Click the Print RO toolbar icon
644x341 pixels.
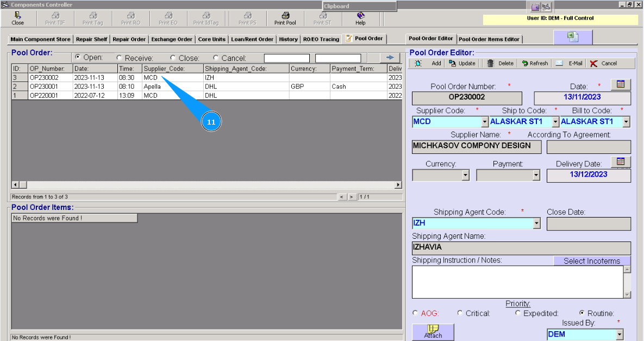(130, 18)
